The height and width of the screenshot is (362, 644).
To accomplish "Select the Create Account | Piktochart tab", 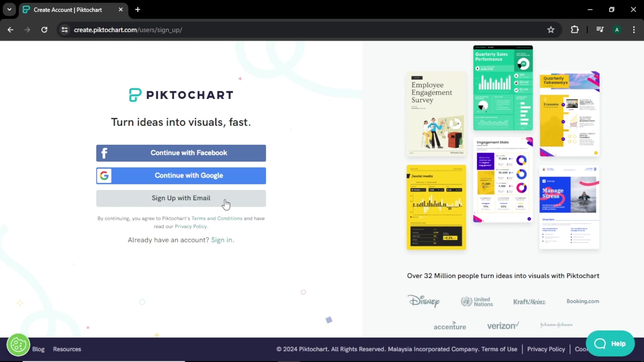I will pyautogui.click(x=73, y=10).
